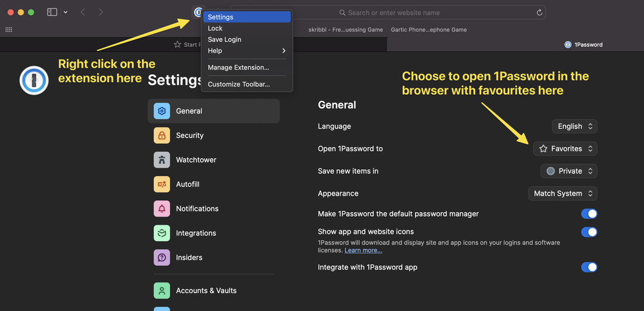Click the page reload icon in address bar
The height and width of the screenshot is (311, 644).
point(539,12)
